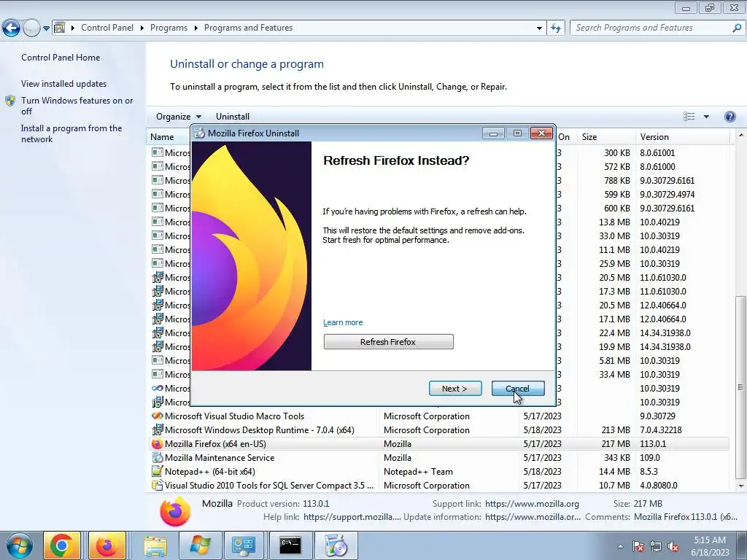Click the Action Center flag tray icon
Screen dimensions: 747x560
point(638,546)
